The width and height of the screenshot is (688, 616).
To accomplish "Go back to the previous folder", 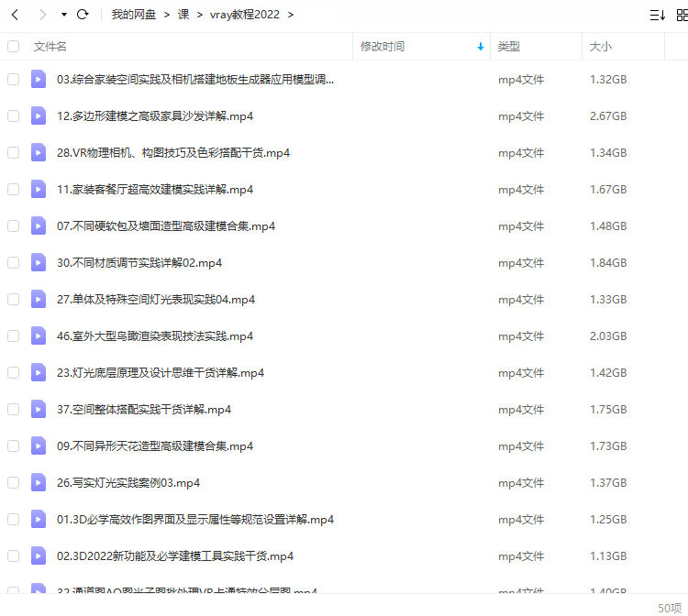I will [x=15, y=15].
